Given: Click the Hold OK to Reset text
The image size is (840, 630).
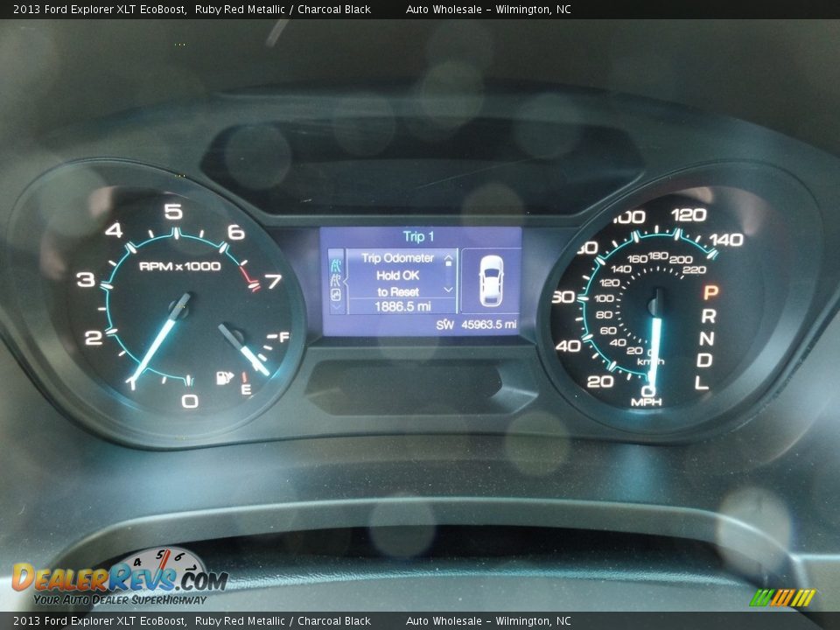Looking at the screenshot, I should coord(397,283).
